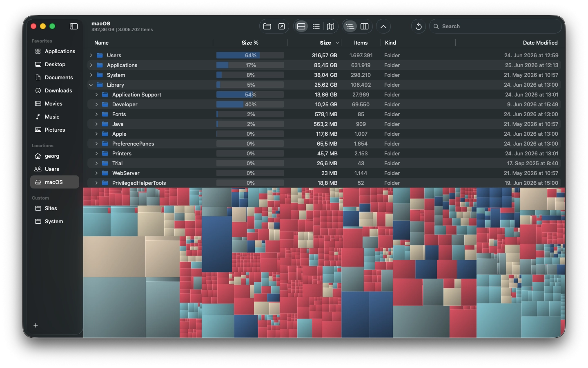Collapse the Library folder row

[x=91, y=85]
